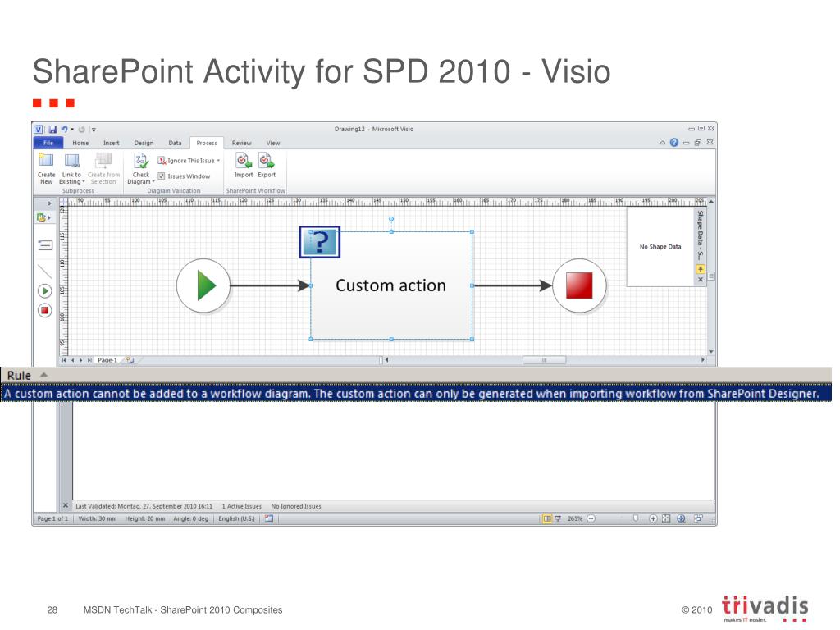Screen dimensions: 840x630
Task: Click the 265% zoom level
Action: click(575, 518)
